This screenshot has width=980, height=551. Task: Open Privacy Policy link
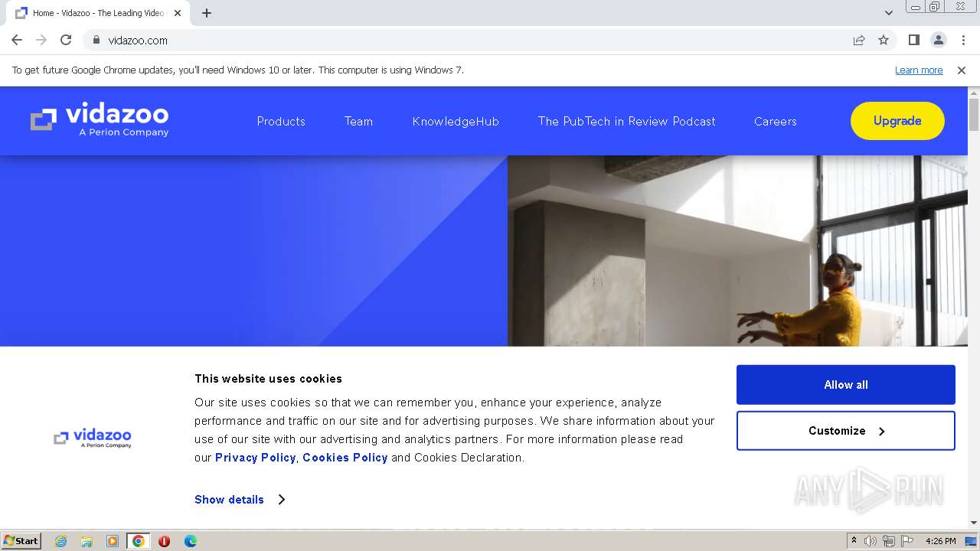255,458
